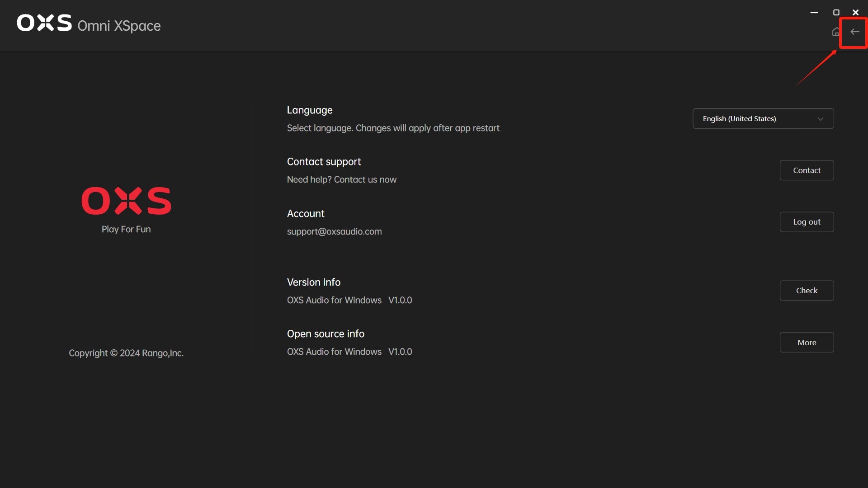This screenshot has width=868, height=488.
Task: Check for a new version
Action: pos(807,291)
